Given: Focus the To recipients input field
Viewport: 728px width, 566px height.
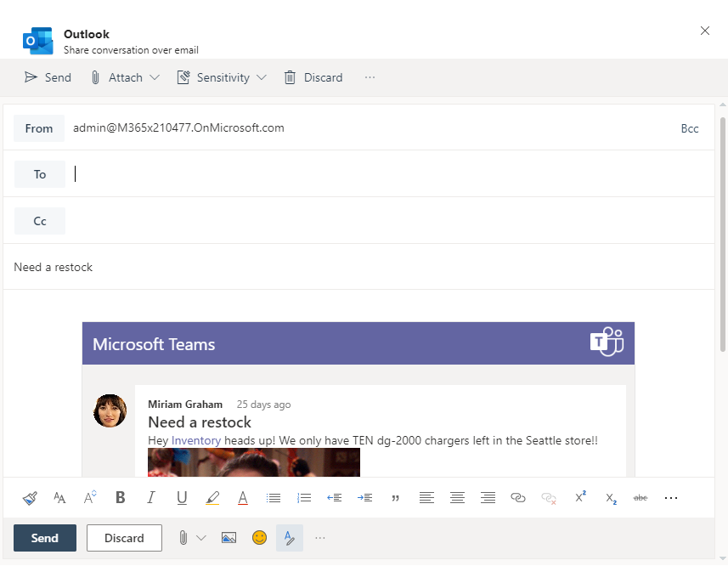Looking at the screenshot, I should coord(390,174).
